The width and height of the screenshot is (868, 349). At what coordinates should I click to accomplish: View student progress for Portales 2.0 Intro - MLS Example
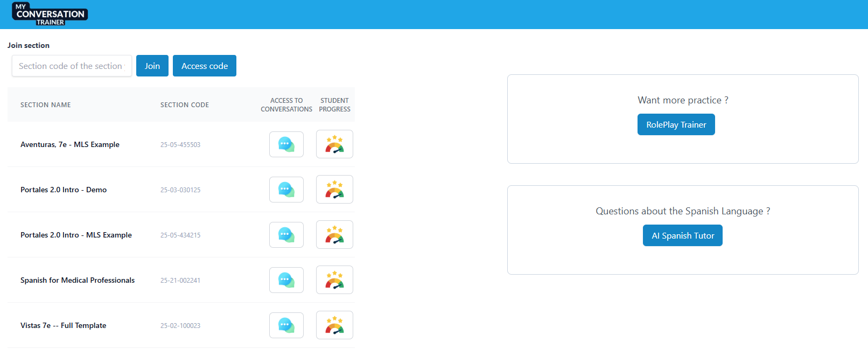click(x=334, y=235)
